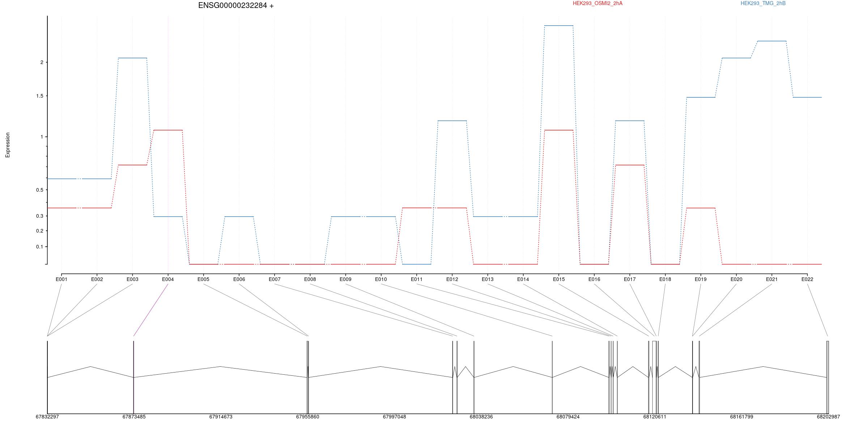Screen dimensions: 868x434
Task: Click the blue peak segment above E015
Action: [559, 26]
